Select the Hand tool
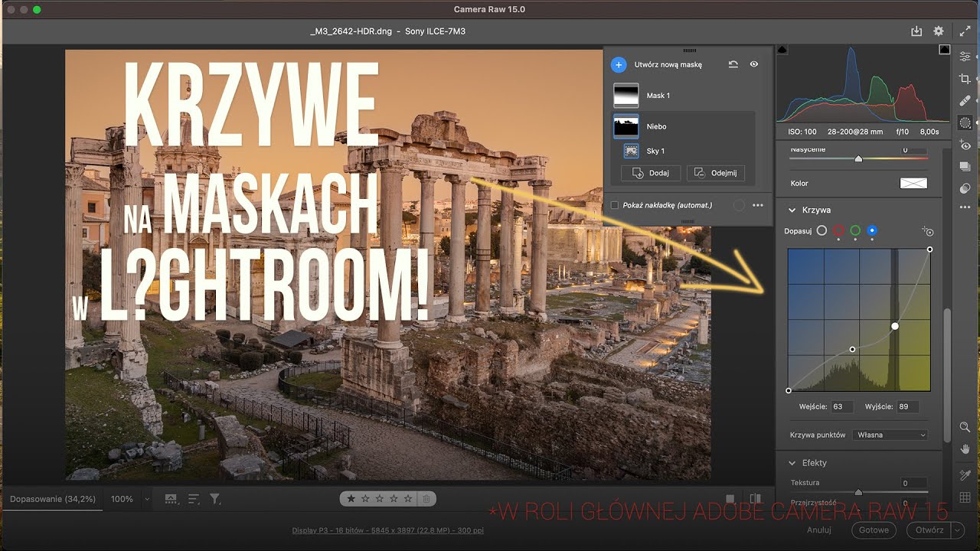Image resolution: width=980 pixels, height=551 pixels. tap(965, 448)
